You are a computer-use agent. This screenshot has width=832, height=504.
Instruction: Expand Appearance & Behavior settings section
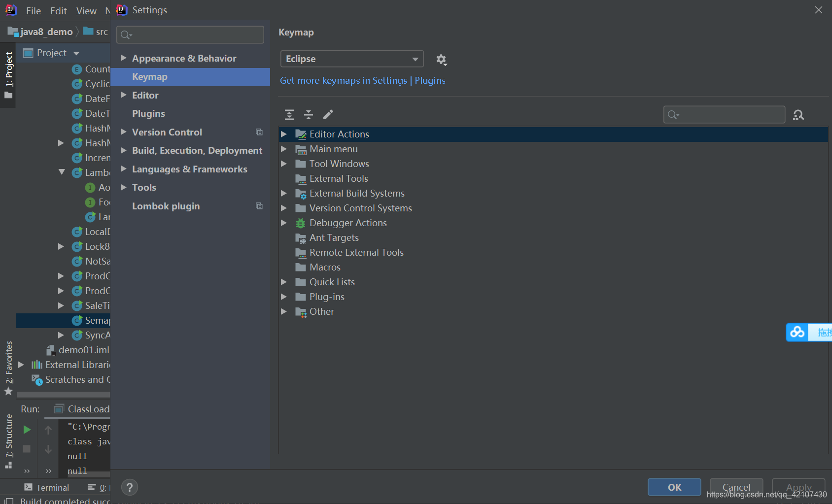123,58
